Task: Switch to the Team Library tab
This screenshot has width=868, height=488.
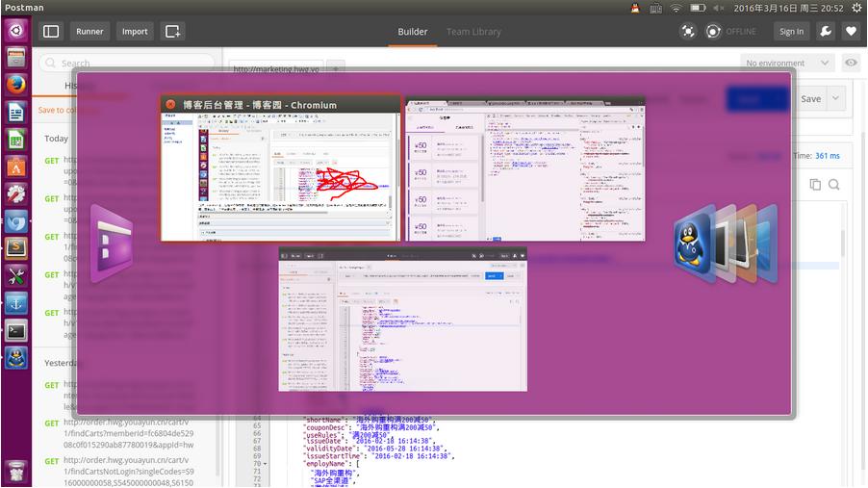Action: pyautogui.click(x=473, y=31)
